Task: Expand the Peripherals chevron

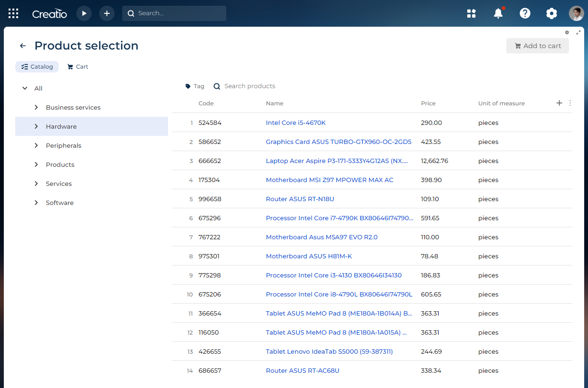Action: point(36,145)
